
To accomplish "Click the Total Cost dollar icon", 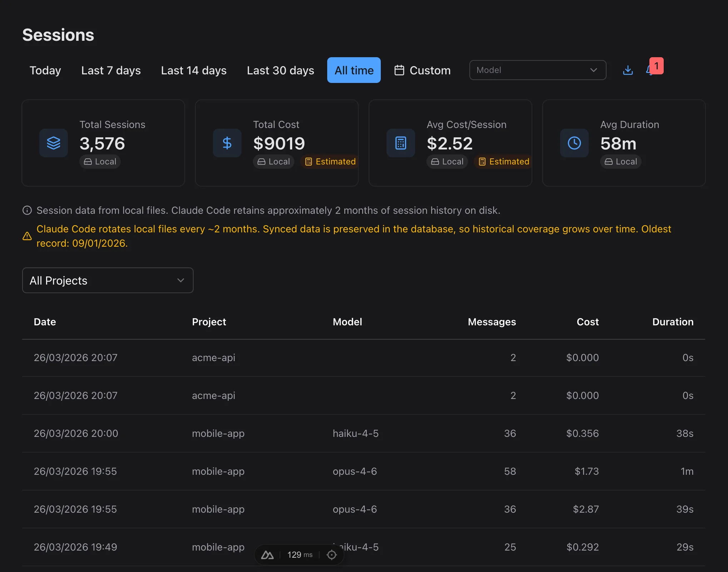I will click(x=227, y=143).
